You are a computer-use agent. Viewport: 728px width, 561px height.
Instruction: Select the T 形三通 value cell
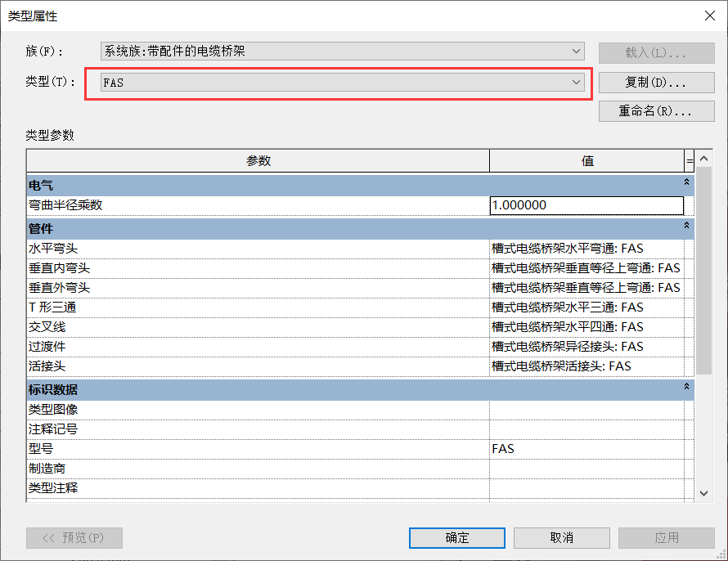(586, 307)
